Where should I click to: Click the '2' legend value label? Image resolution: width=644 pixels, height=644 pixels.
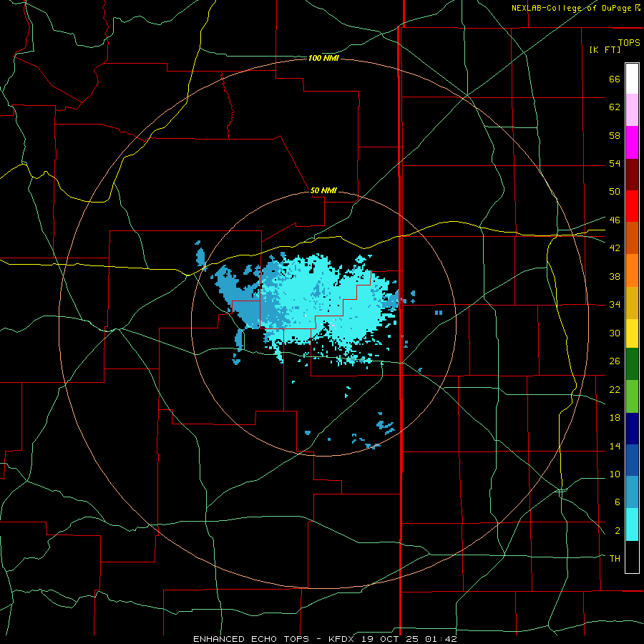(x=617, y=531)
